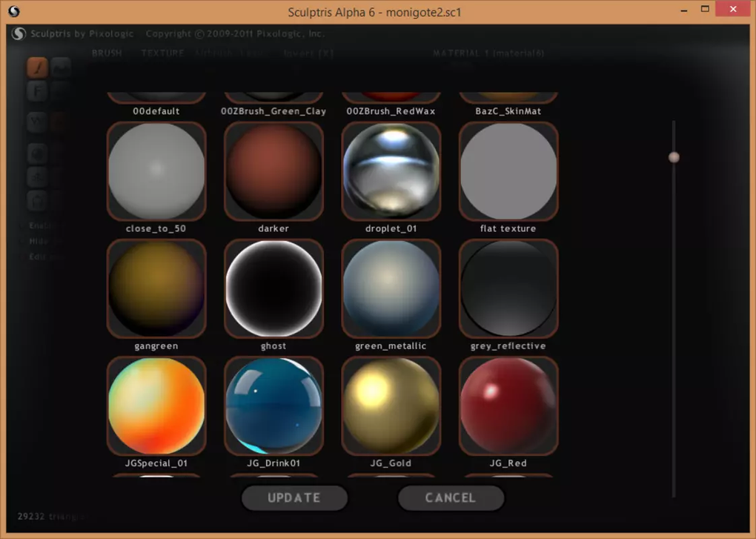The width and height of the screenshot is (756, 539).
Task: Click the MATERIAL 1 (material6) header
Action: (x=488, y=53)
